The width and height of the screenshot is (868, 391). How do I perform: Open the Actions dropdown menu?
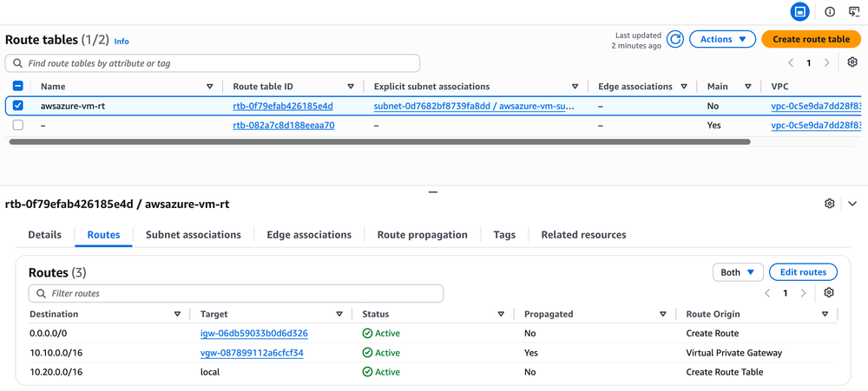tap(722, 39)
